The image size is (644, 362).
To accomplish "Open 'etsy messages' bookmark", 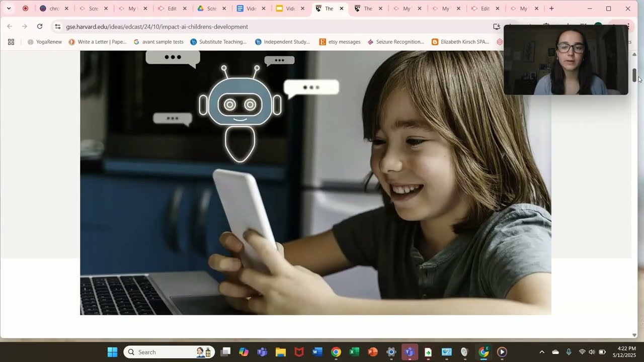I will pyautogui.click(x=340, y=42).
